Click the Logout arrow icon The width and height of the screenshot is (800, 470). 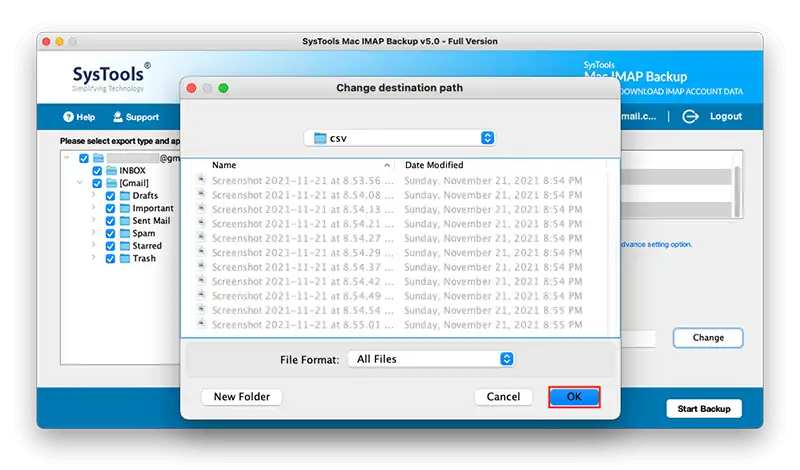690,116
